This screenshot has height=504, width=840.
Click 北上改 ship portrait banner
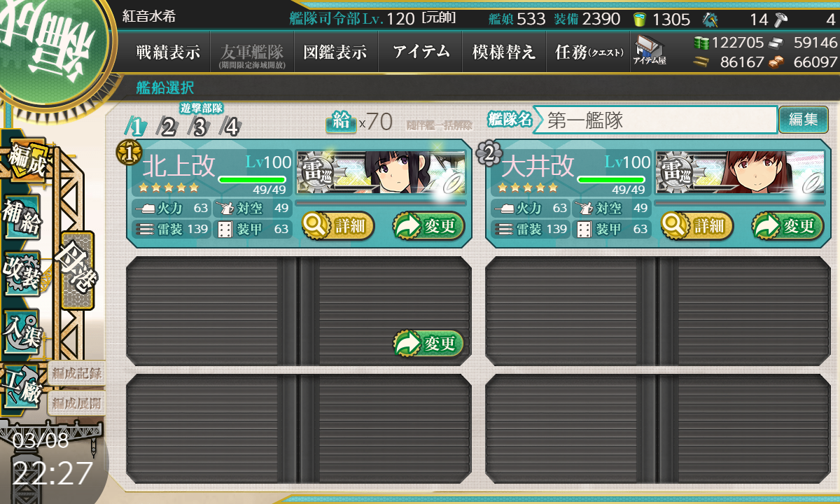[381, 172]
